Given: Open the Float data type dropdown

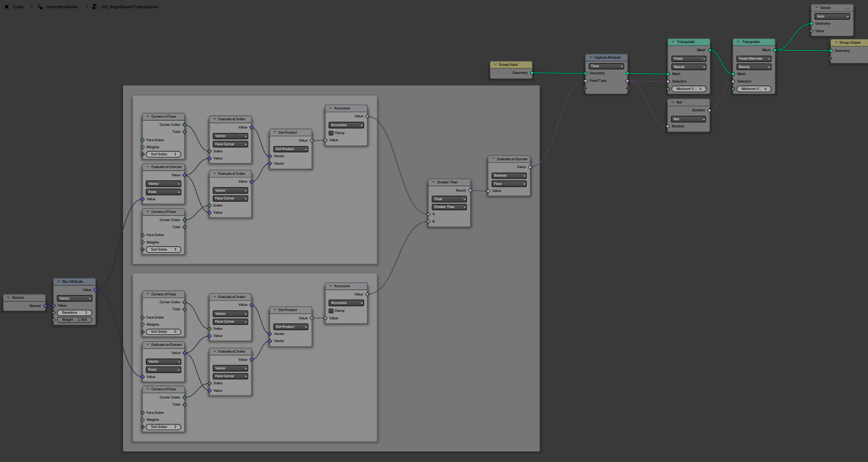Looking at the screenshot, I should [449, 199].
